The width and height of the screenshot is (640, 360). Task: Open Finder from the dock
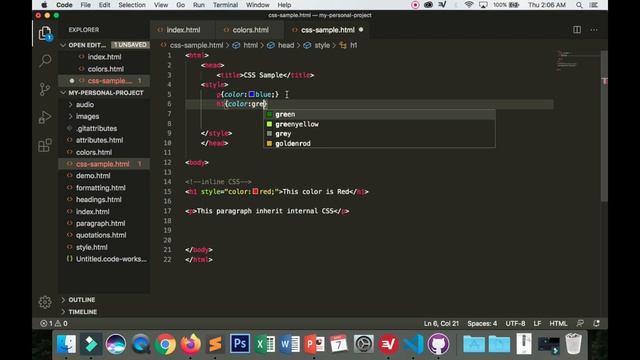(x=66, y=344)
